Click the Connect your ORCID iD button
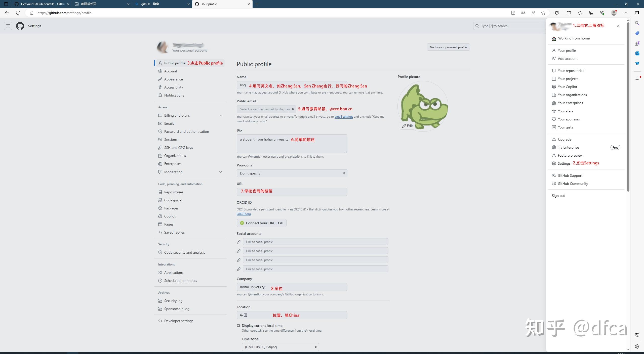This screenshot has height=354, width=644. click(x=261, y=223)
